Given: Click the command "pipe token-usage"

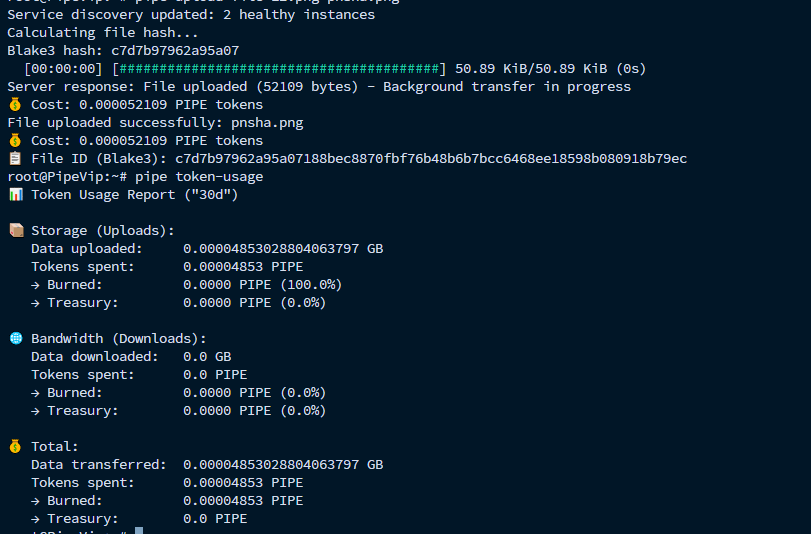Looking at the screenshot, I should pyautogui.click(x=199, y=176).
